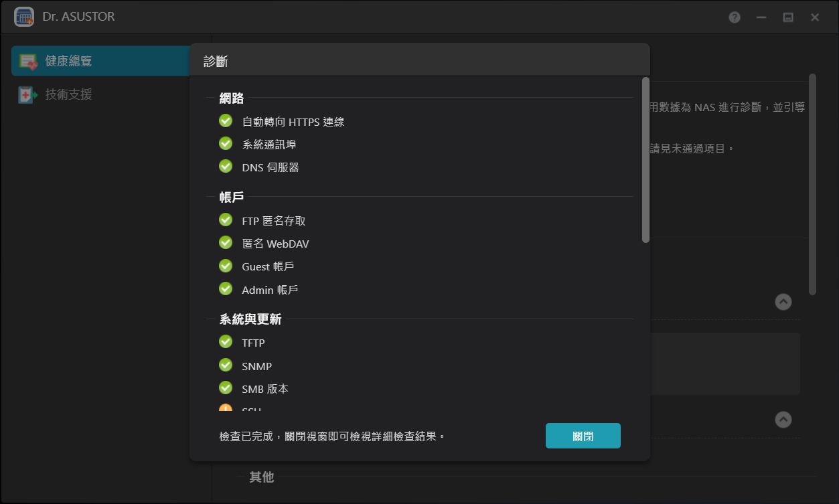The width and height of the screenshot is (839, 504).
Task: Collapse the lower section with chevron button
Action: 783,420
